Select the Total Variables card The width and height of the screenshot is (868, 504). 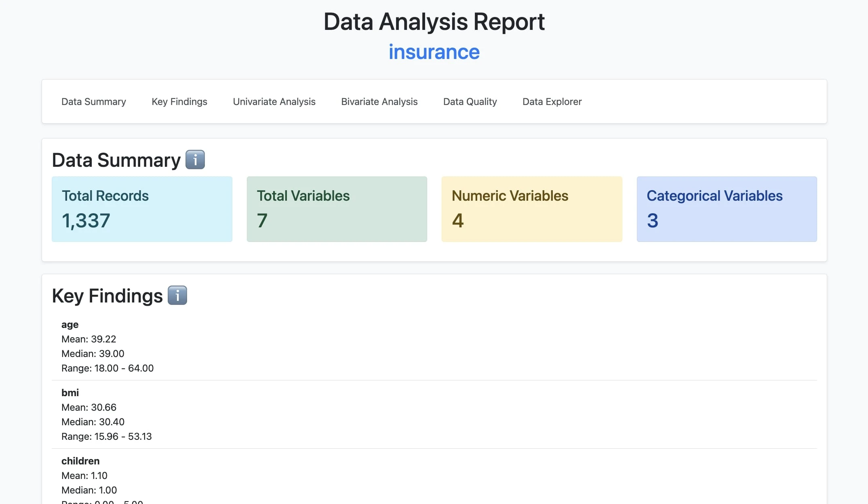click(337, 209)
